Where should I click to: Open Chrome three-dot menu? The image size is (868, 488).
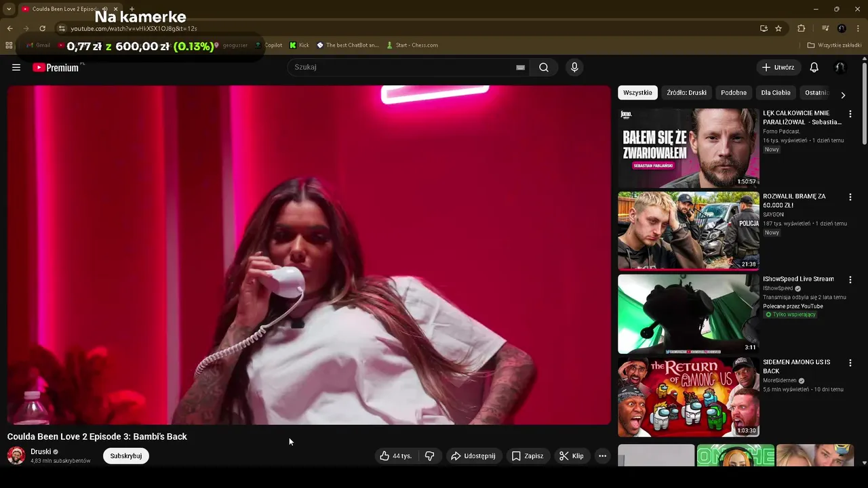[859, 28]
